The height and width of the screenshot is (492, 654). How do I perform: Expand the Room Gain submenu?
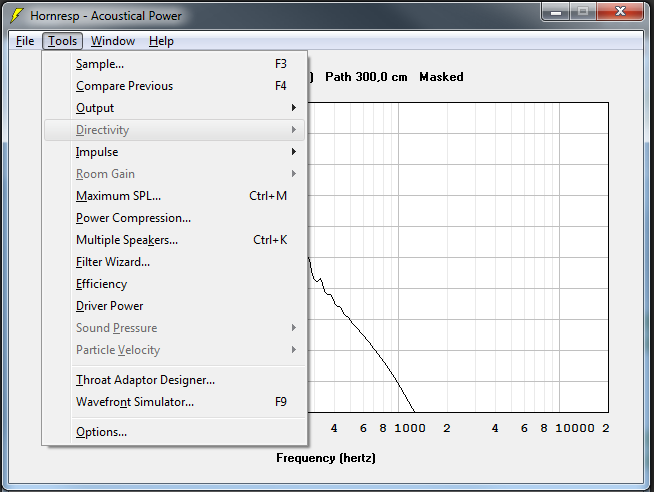pos(174,174)
